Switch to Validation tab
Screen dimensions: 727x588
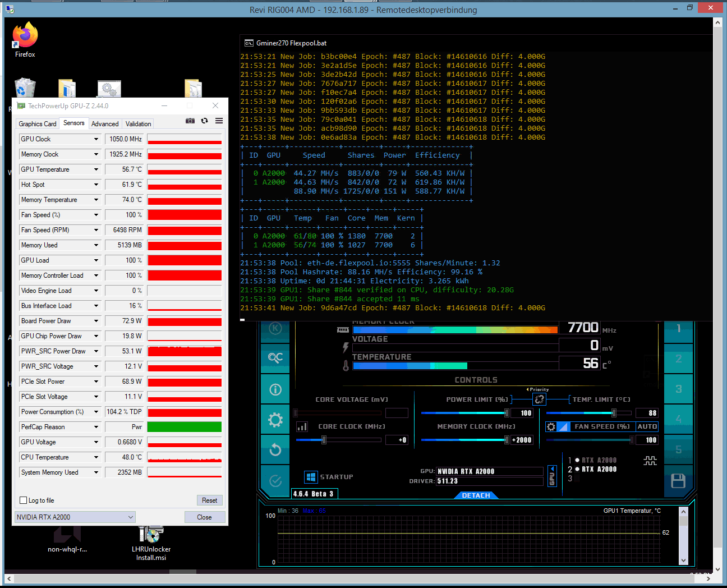tap(139, 124)
